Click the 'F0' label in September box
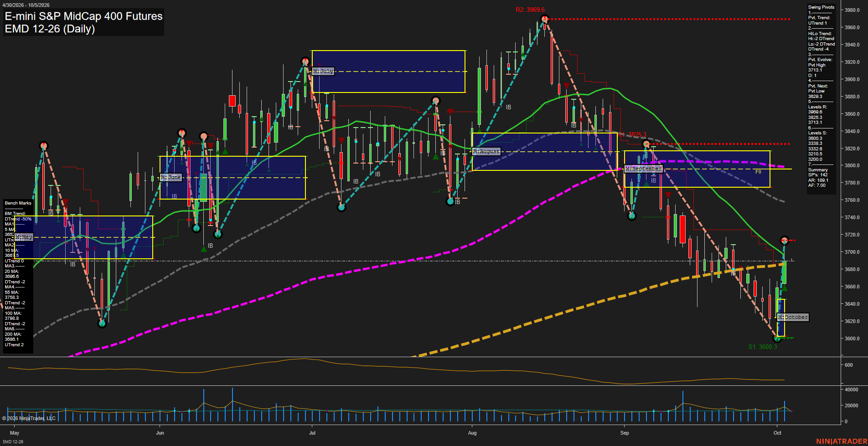 [758, 172]
